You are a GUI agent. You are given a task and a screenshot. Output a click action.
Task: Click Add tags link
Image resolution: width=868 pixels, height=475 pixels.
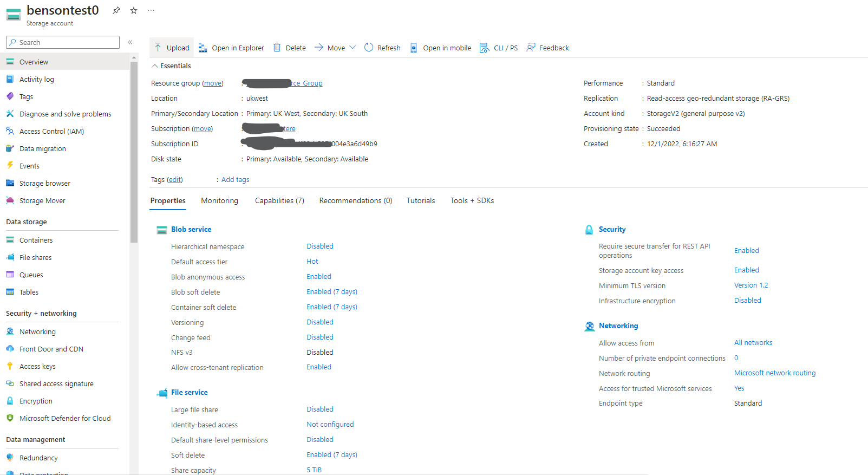(x=236, y=179)
